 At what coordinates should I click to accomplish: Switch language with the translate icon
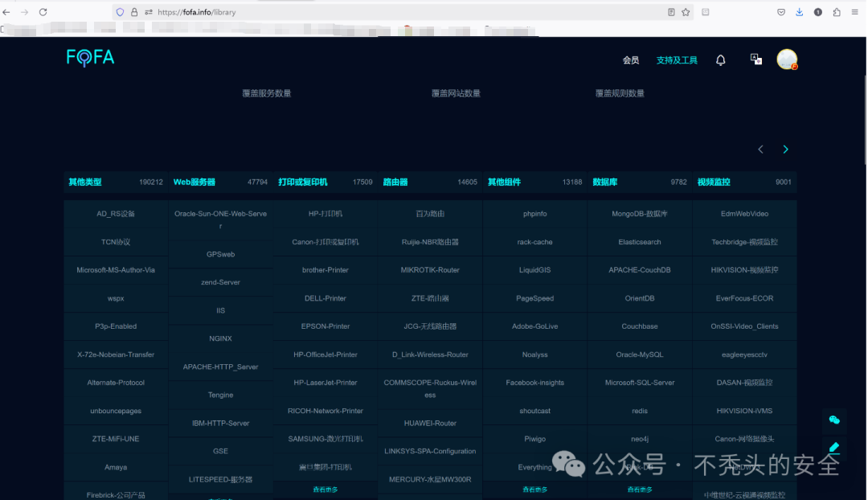coord(756,59)
